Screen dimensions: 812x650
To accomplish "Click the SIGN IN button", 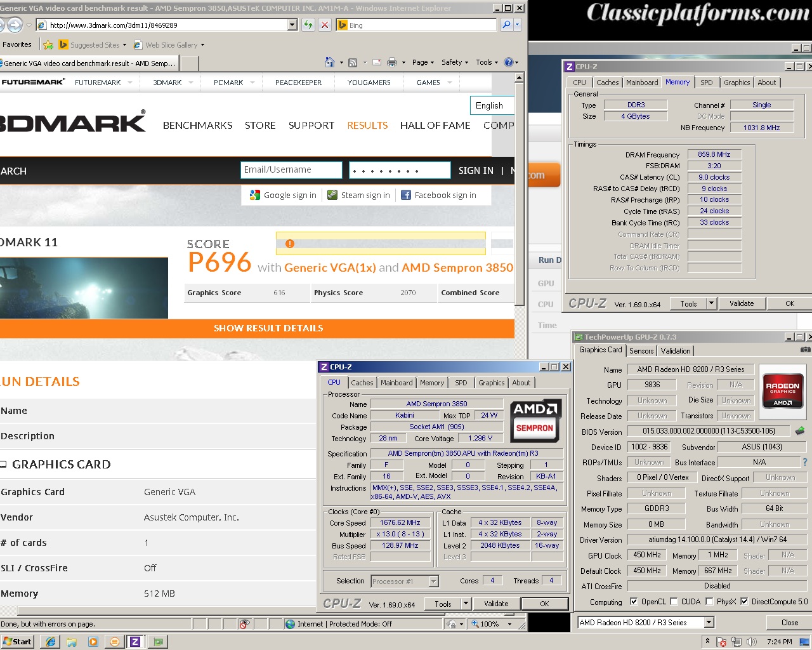I will point(476,171).
